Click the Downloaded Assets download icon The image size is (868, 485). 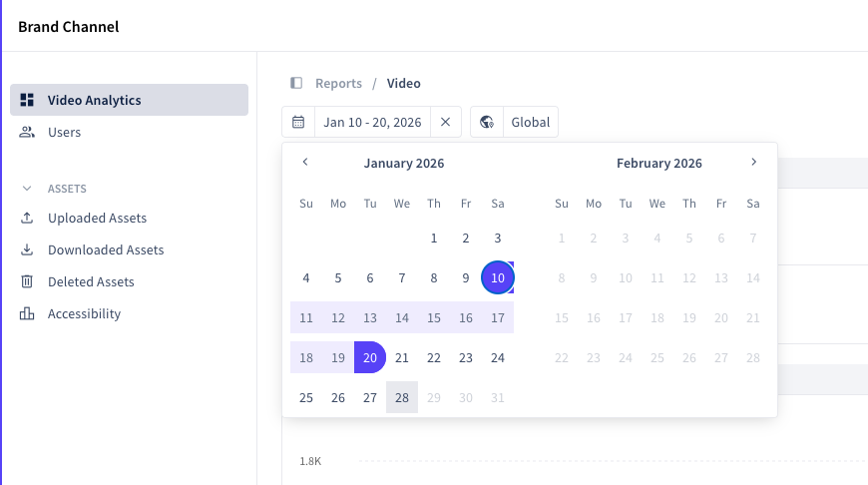pos(27,249)
